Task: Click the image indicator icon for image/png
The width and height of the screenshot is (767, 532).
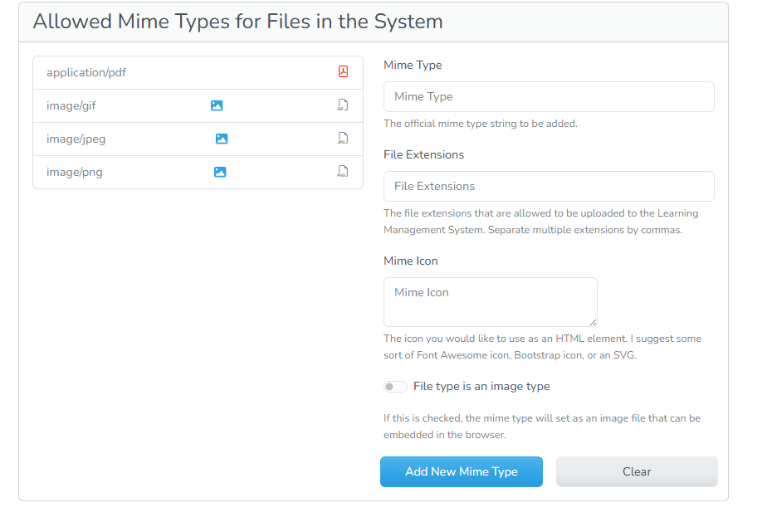Action: 220,172
